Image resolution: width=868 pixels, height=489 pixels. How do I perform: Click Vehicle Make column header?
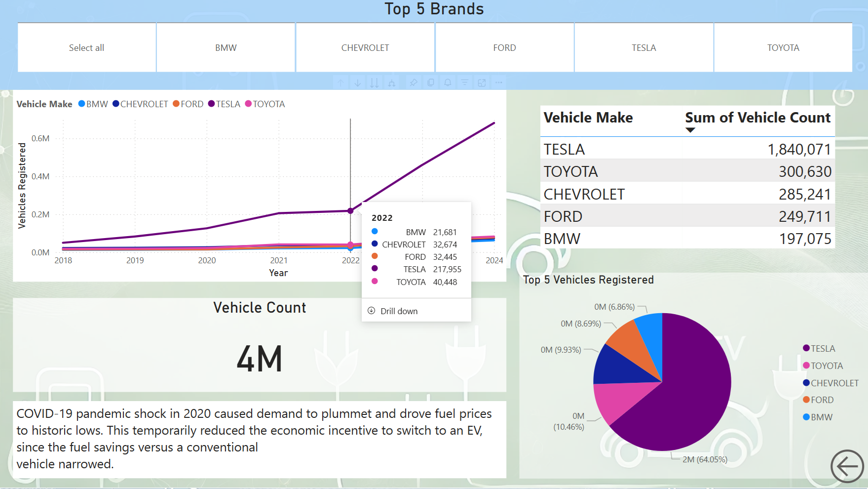[588, 118]
